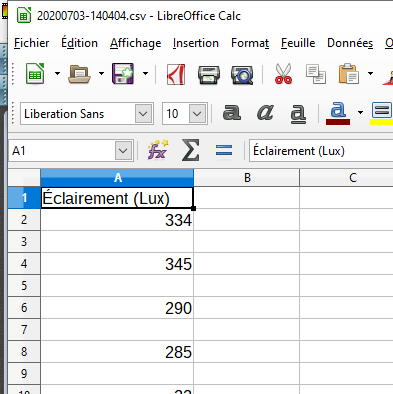Expand the Liberation Sans font dropdown

click(143, 114)
